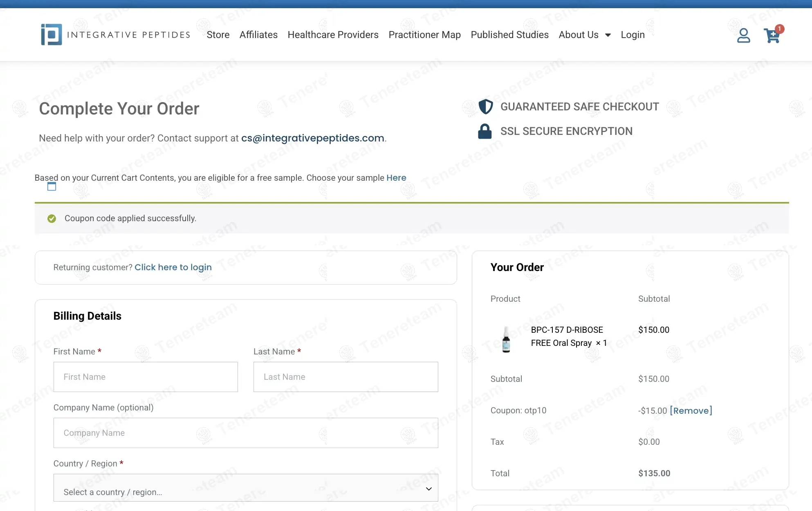The width and height of the screenshot is (812, 511).
Task: Open the shopping cart icon
Action: 772,36
